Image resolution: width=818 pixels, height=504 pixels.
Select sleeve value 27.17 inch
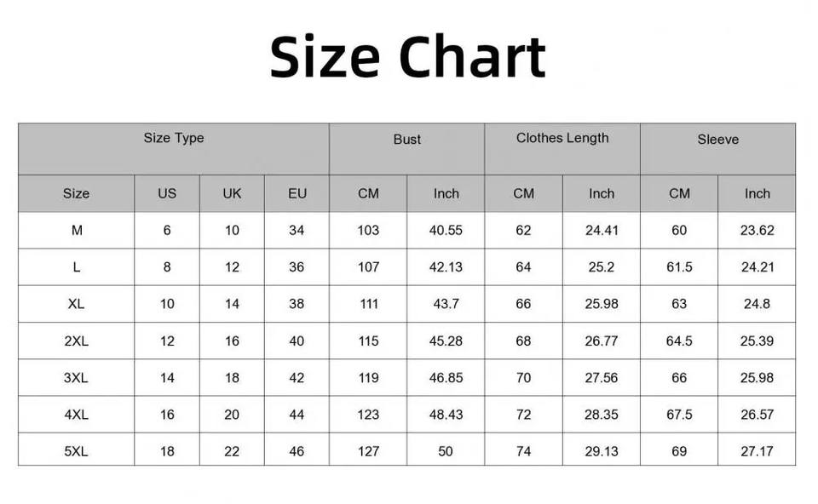pos(757,451)
